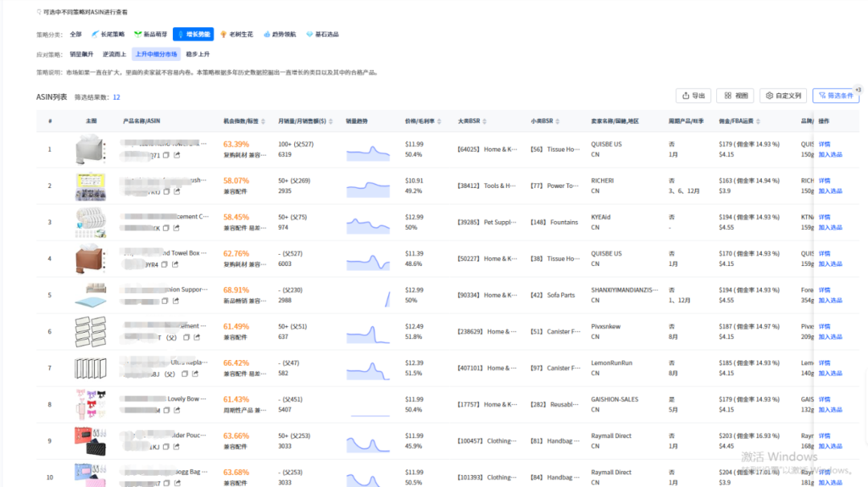Sort by 佣金/FBA运费 column
Image resolution: width=868 pixels, height=487 pixels.
pos(758,121)
